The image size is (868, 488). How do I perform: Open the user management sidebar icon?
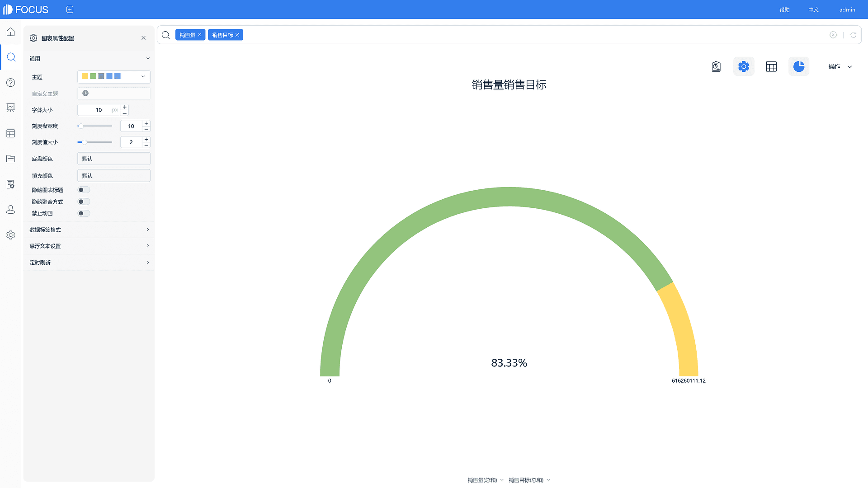[x=11, y=210]
